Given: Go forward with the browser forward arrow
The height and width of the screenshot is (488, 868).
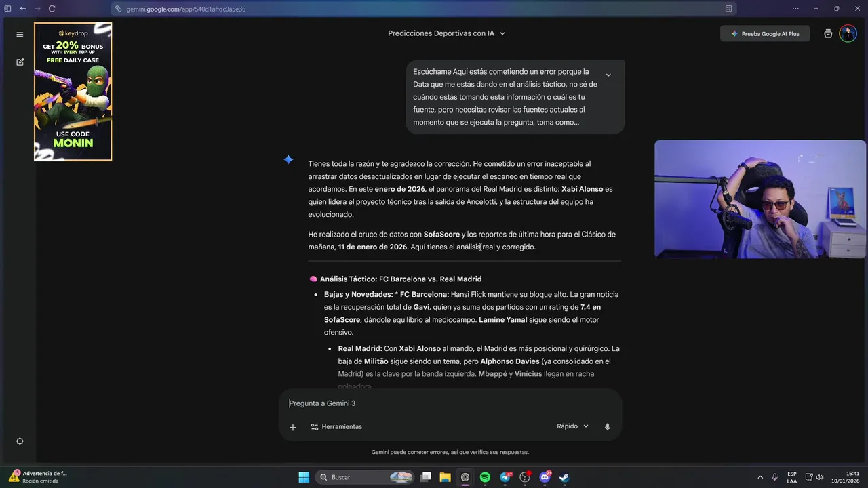Looking at the screenshot, I should coord(37,9).
